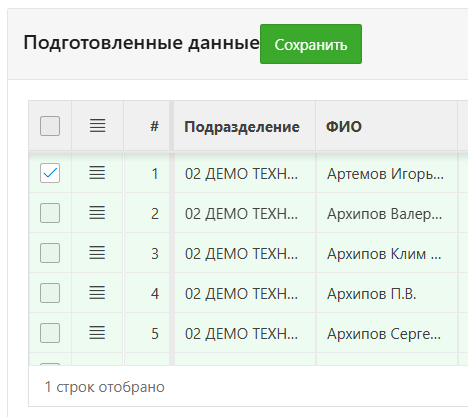This screenshot has width=468, height=417.
Task: Click the row 5 hamburger icon
Action: (97, 333)
